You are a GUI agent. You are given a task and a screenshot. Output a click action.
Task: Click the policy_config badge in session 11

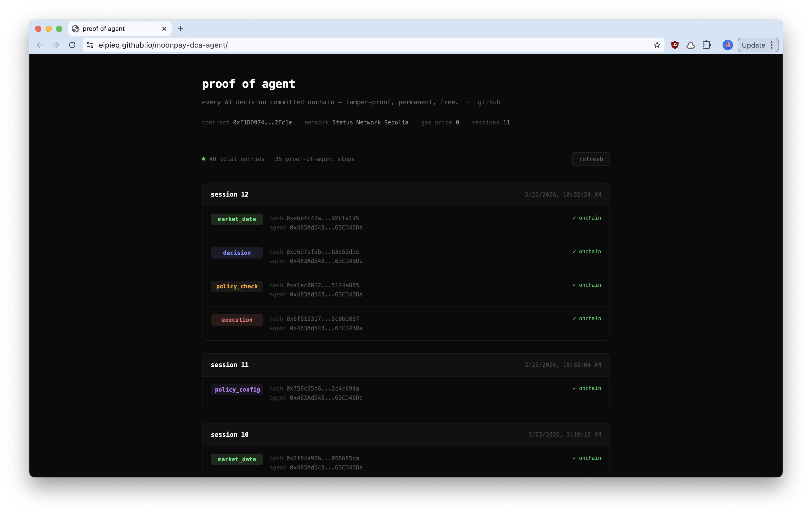pos(237,389)
